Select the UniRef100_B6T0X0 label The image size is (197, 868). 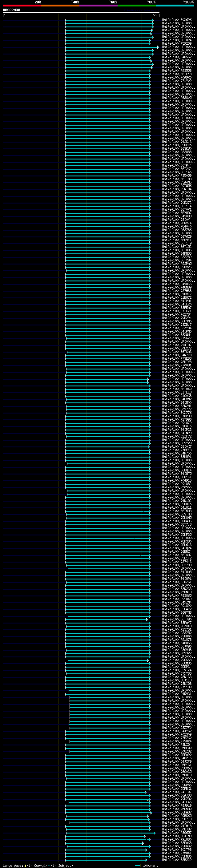tap(176, 389)
